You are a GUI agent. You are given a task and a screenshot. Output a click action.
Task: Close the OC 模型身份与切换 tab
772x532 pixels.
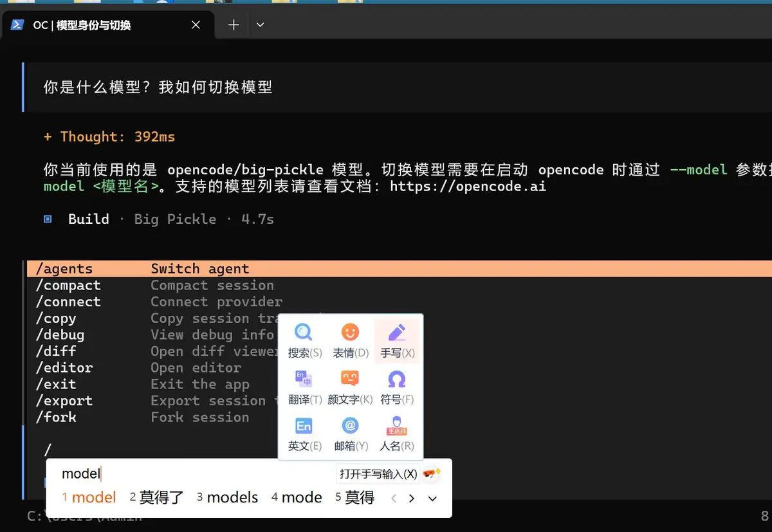[196, 25]
